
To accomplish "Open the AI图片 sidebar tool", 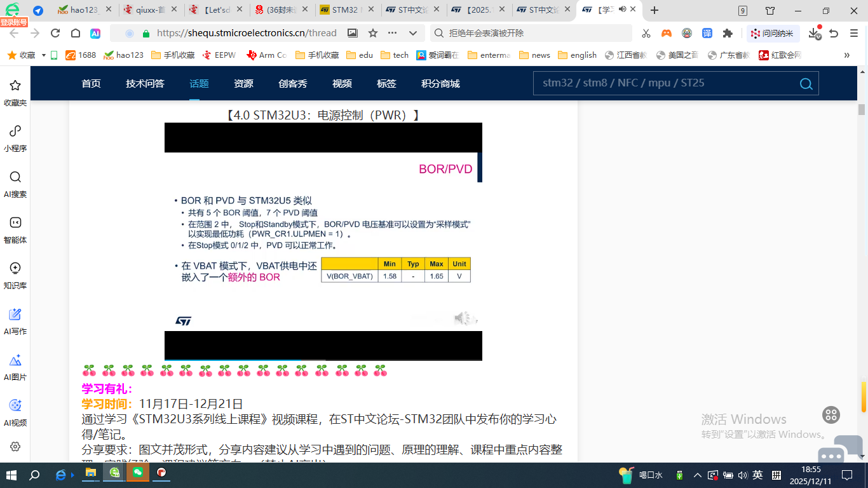I will tap(15, 365).
